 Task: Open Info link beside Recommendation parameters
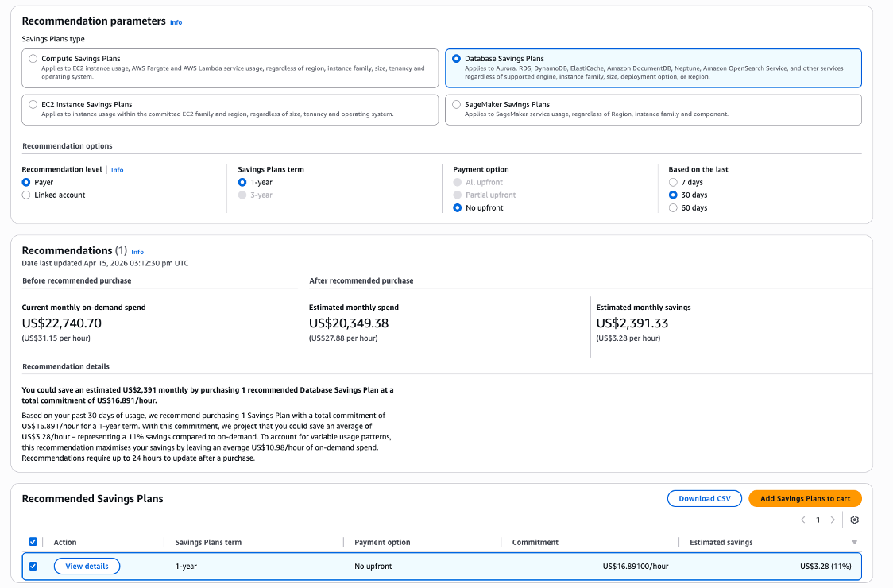176,22
